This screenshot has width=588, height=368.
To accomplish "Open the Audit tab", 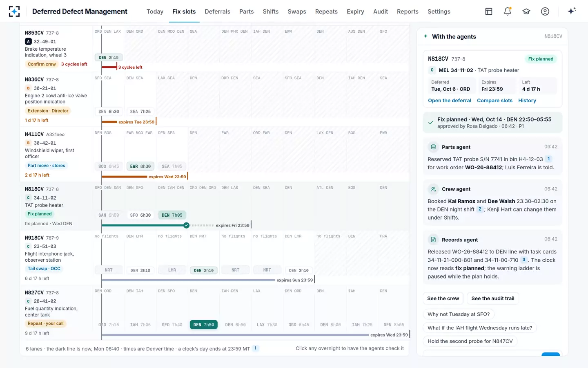I will 381,11.
